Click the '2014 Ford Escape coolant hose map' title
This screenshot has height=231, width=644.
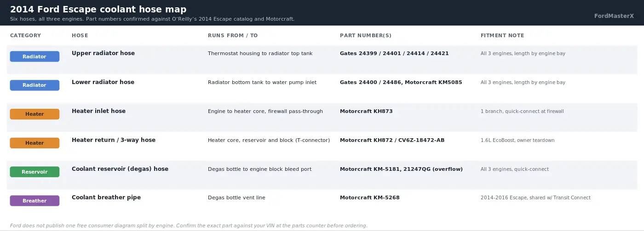(98, 9)
